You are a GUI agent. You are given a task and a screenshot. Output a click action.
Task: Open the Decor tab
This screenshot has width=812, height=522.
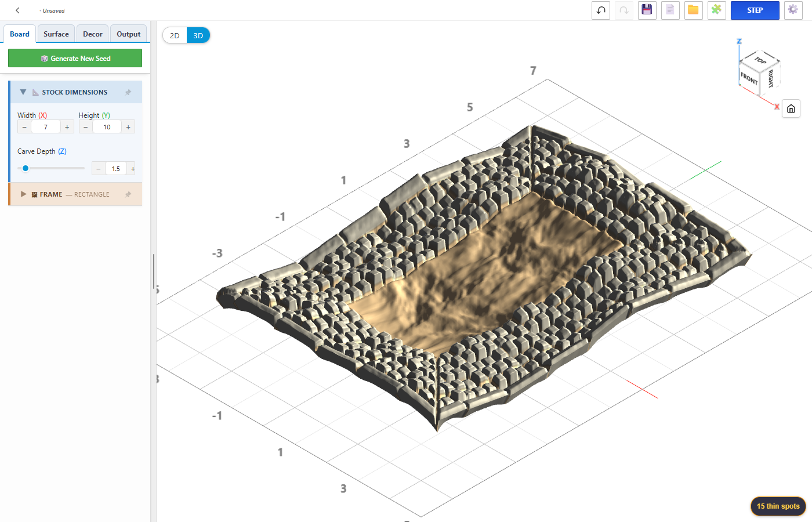tap(93, 34)
